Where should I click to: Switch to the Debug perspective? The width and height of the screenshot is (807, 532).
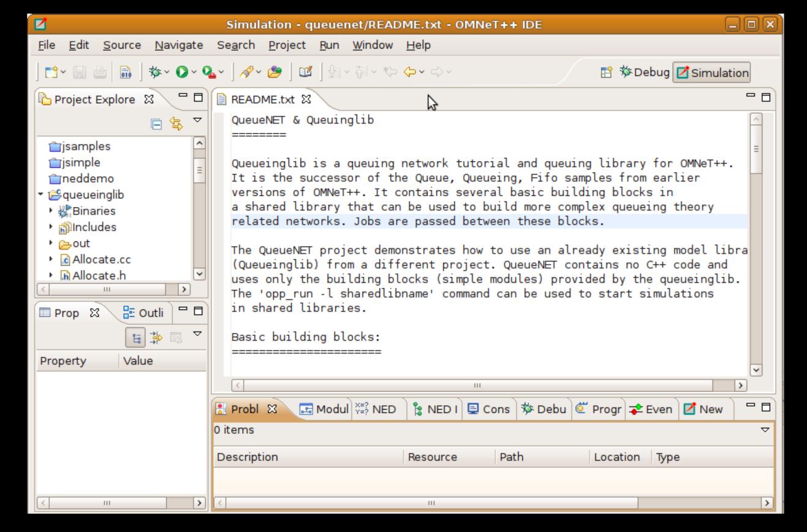[643, 73]
